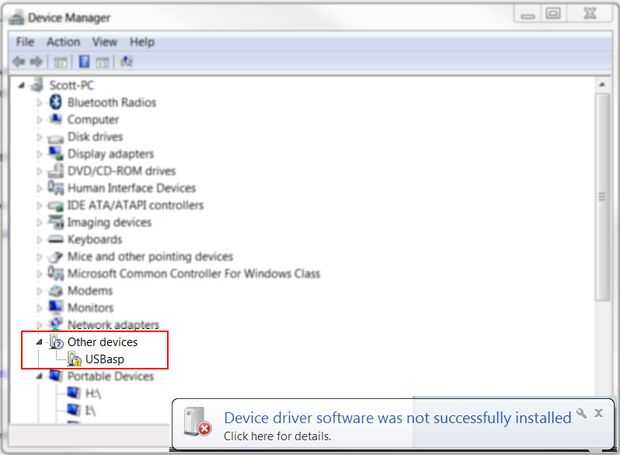The image size is (620, 455).
Task: Click the Network adapters icon
Action: pyautogui.click(x=56, y=323)
